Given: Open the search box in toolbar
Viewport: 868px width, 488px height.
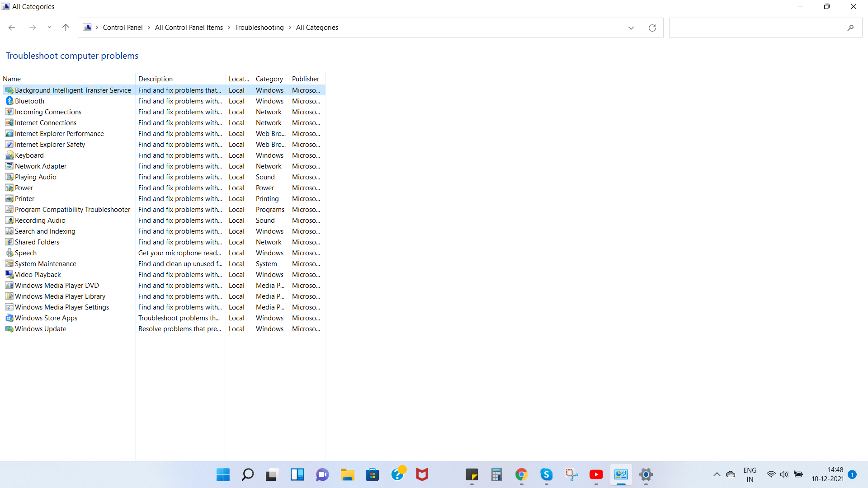Looking at the screenshot, I should click(x=851, y=28).
